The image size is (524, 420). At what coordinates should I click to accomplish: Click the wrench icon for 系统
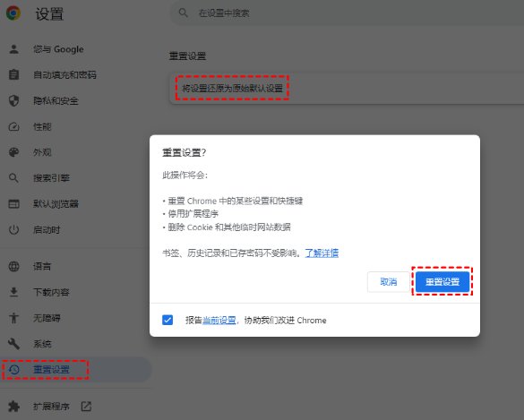tap(13, 344)
